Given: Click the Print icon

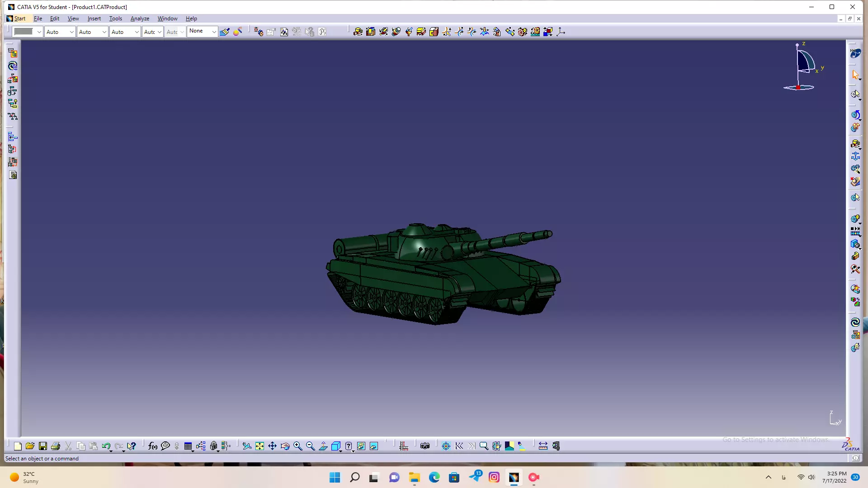Looking at the screenshot, I should point(56,446).
